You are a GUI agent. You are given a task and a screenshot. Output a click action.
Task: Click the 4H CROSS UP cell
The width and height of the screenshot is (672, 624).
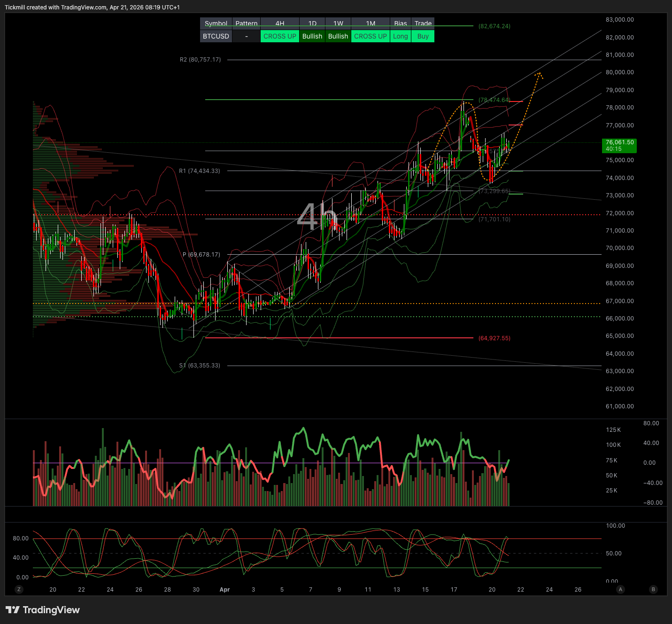[280, 36]
